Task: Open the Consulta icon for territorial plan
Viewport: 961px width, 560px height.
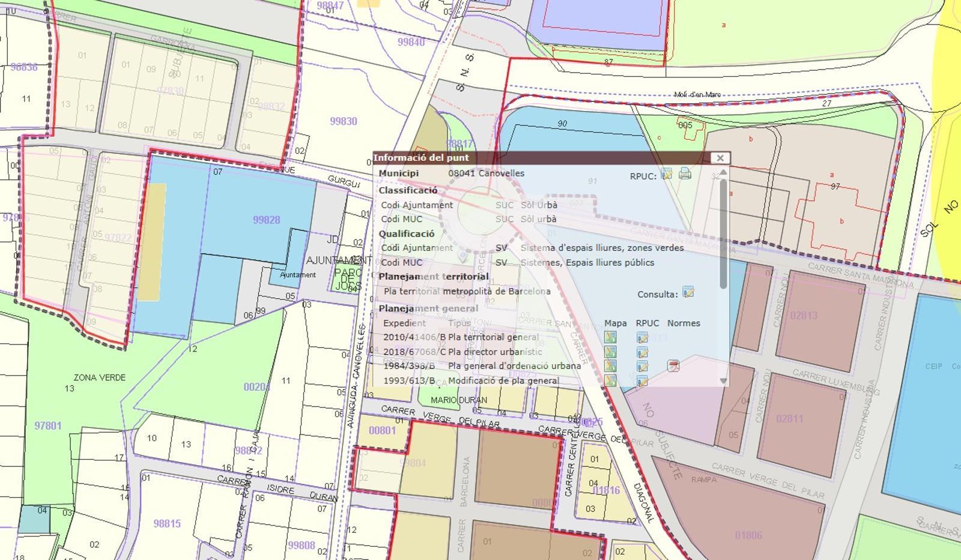Action: [688, 293]
